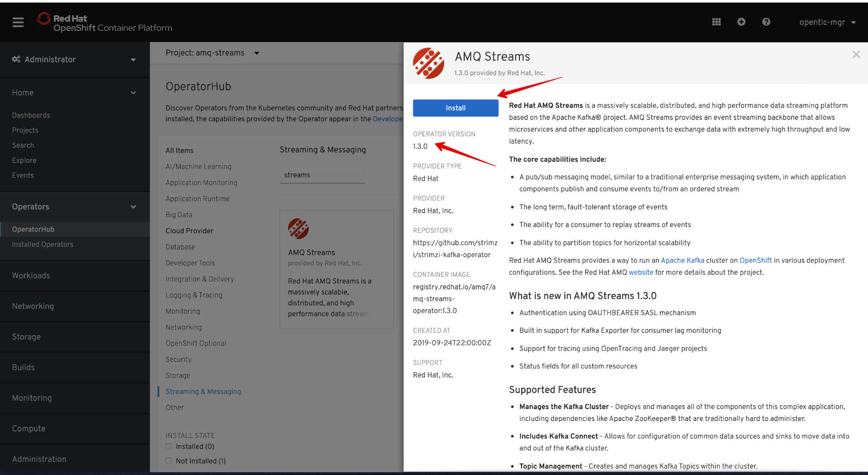
Task: Click the Administrator gear perspective icon
Action: click(x=16, y=59)
